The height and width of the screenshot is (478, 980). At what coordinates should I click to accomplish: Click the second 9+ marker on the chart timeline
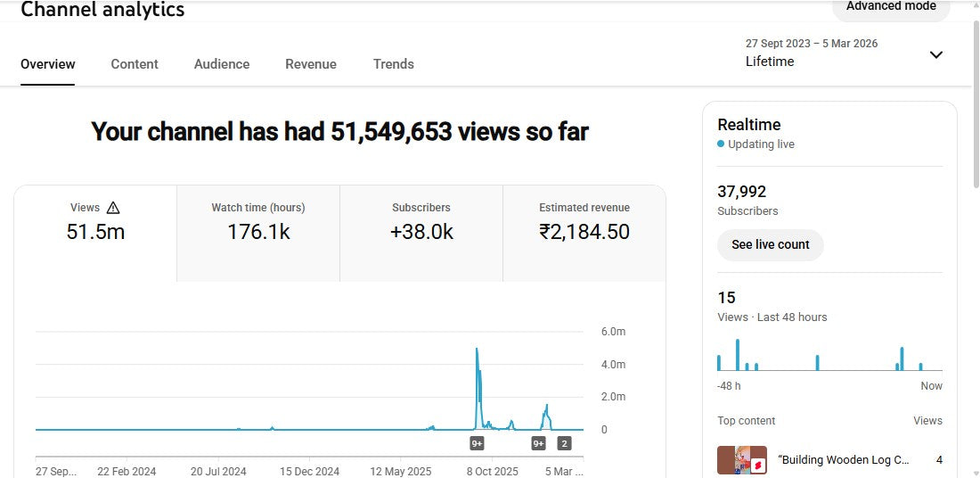click(x=538, y=443)
